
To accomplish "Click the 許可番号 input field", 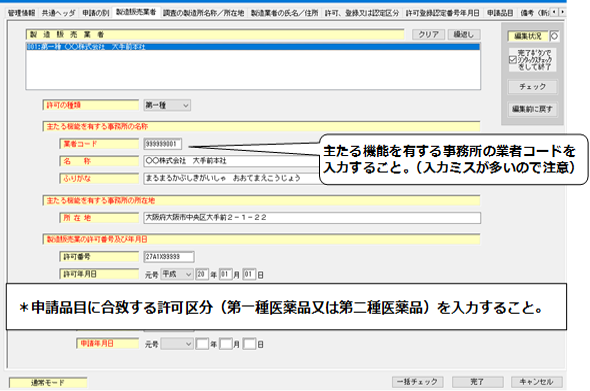I will coord(169,257).
